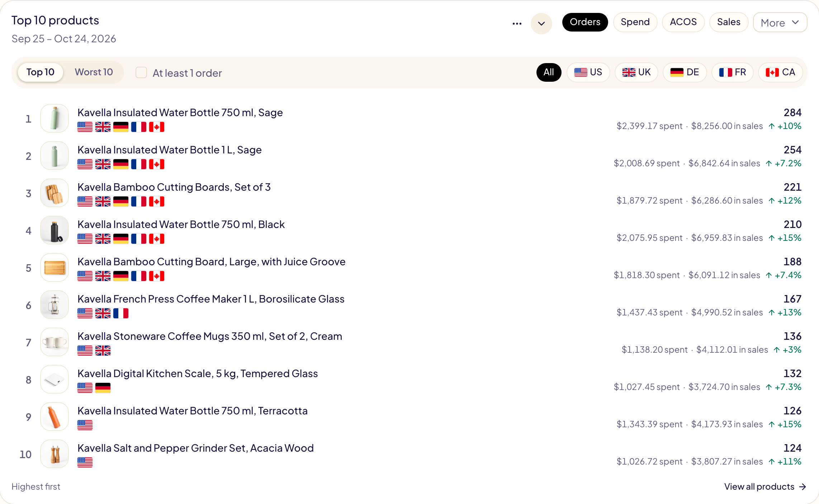Click the French Press product image
This screenshot has width=819, height=504.
pos(55,305)
